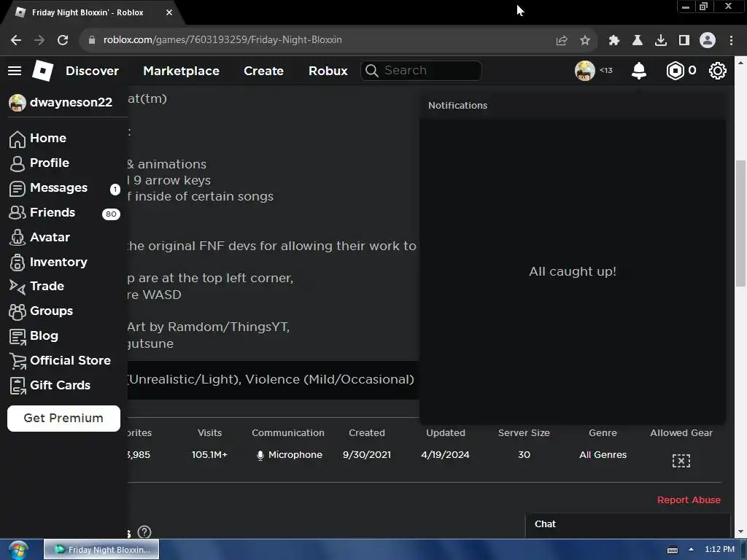Toggle the browser side panel icon

(x=684, y=40)
